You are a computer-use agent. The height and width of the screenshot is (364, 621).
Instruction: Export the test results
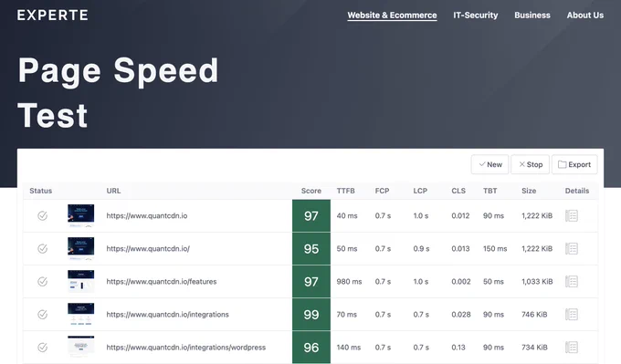[574, 164]
